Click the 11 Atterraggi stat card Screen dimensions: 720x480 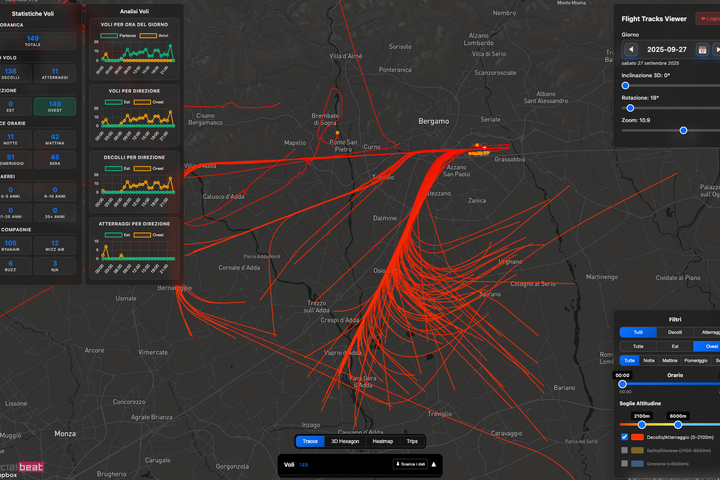pyautogui.click(x=55, y=73)
